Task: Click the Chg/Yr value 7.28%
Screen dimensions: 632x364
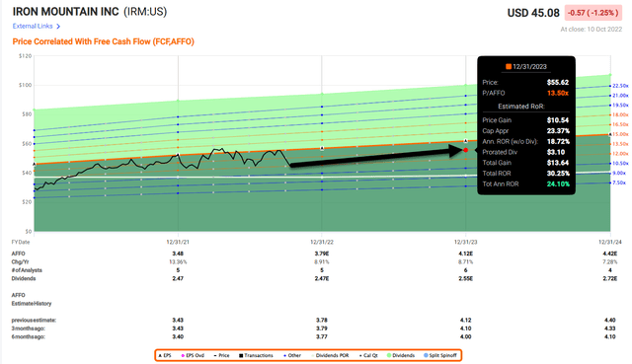Action: [x=609, y=262]
